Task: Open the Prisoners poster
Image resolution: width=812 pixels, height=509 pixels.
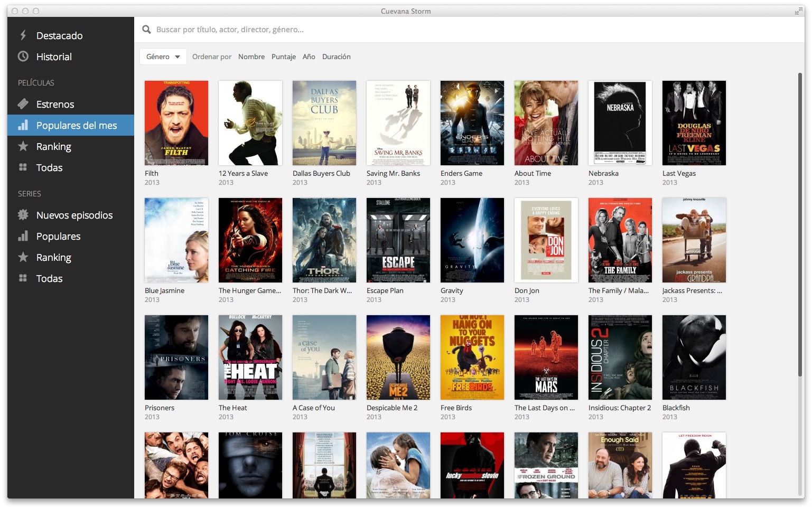Action: (176, 357)
